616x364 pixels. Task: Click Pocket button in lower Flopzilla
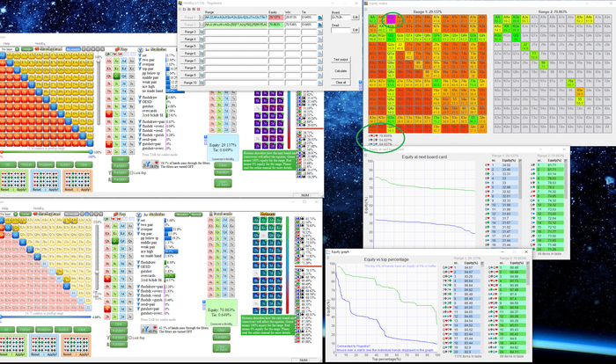pos(25,330)
